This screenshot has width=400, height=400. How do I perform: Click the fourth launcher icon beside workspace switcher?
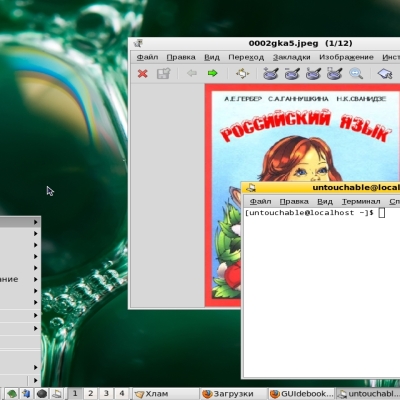pyautogui.click(x=56, y=394)
